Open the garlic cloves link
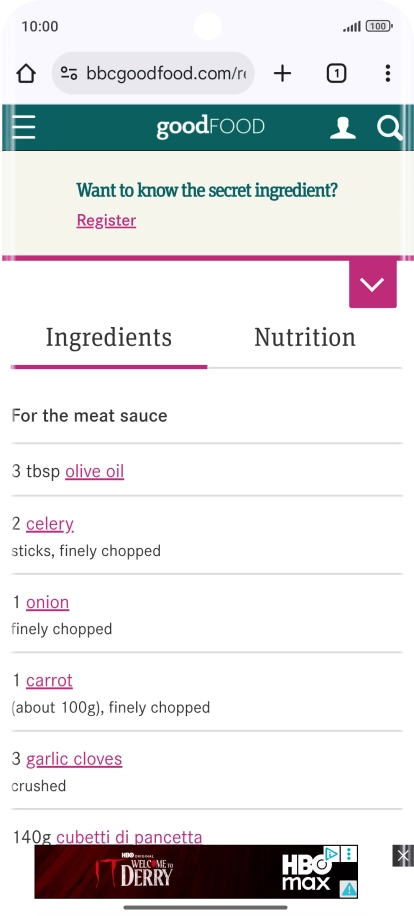Image resolution: width=414 pixels, height=916 pixels. coord(74,759)
